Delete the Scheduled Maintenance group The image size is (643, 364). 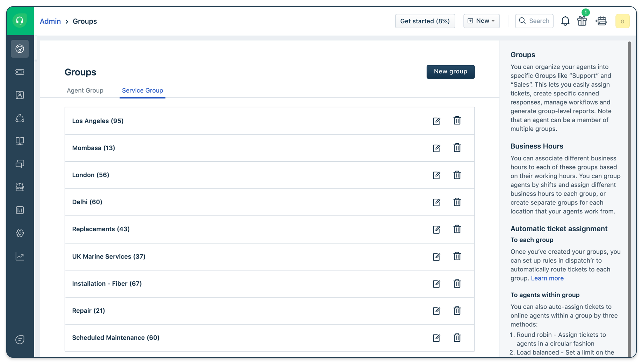457,338
